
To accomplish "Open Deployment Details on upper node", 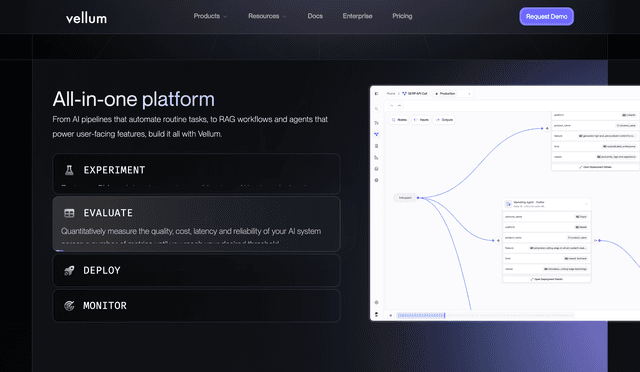I will point(596,167).
